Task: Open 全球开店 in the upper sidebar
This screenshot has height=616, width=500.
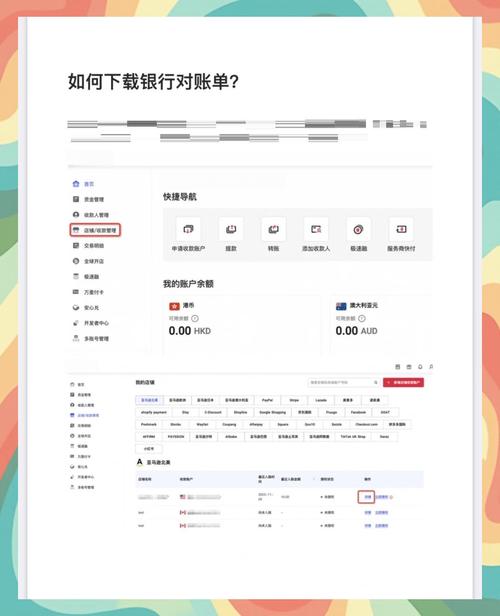Action: [88, 261]
